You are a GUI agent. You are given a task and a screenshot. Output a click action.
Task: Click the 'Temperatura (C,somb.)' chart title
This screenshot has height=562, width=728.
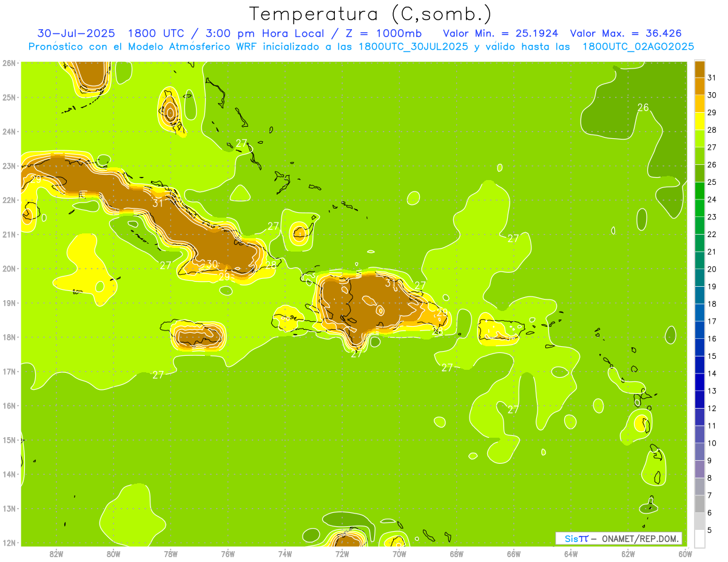(371, 14)
